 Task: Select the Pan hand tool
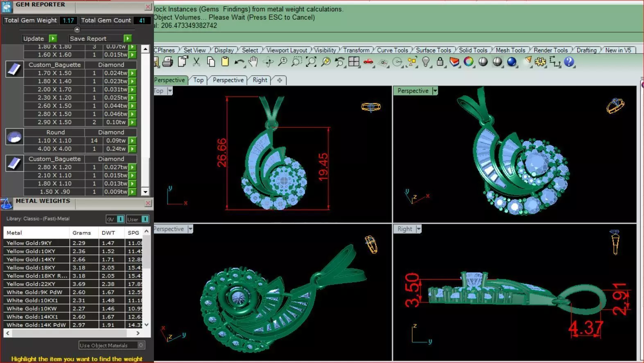pos(253,62)
